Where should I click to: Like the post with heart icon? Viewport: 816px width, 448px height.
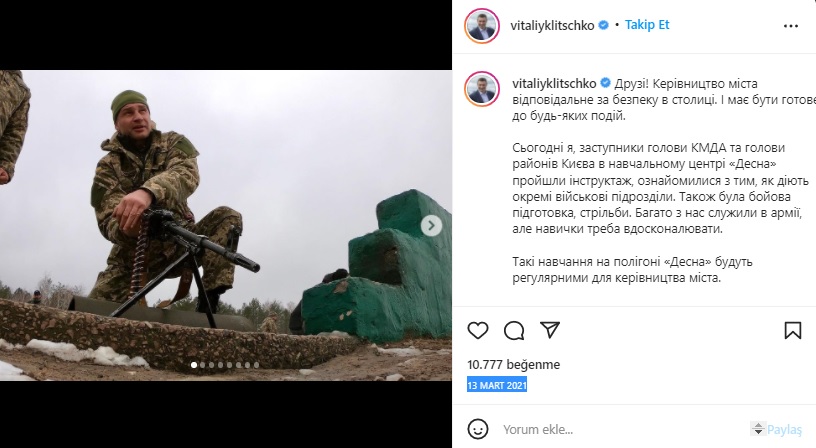click(x=478, y=330)
